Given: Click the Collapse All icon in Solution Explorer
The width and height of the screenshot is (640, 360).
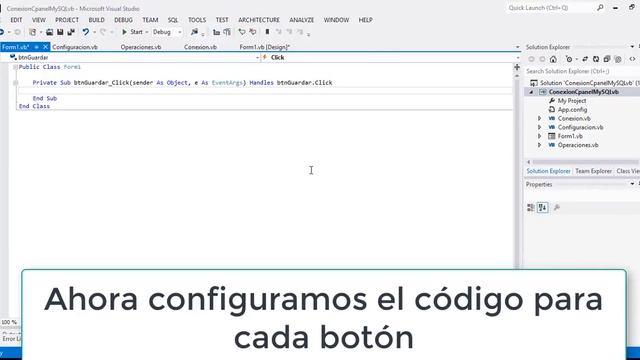Looking at the screenshot, I should pos(607,60).
